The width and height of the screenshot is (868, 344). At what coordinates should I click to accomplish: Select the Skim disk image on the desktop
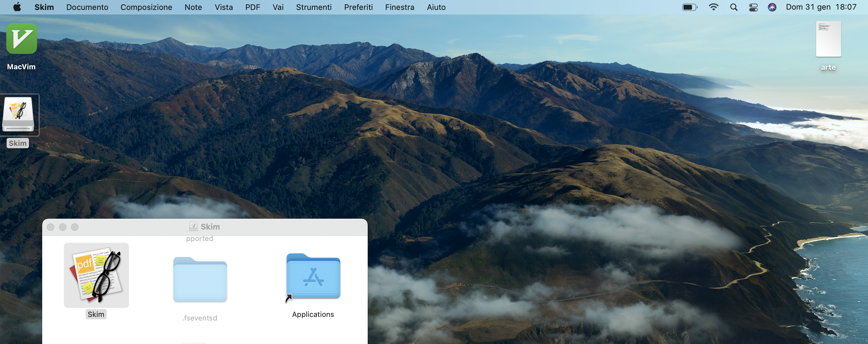18,114
